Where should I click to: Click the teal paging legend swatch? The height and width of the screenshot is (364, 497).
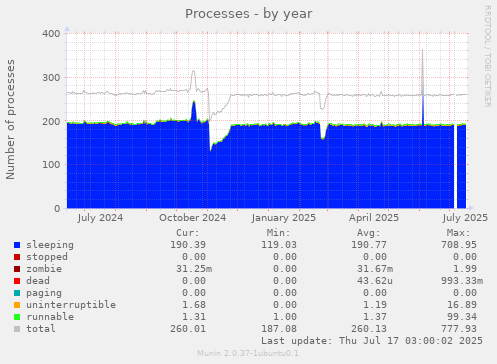point(17,293)
